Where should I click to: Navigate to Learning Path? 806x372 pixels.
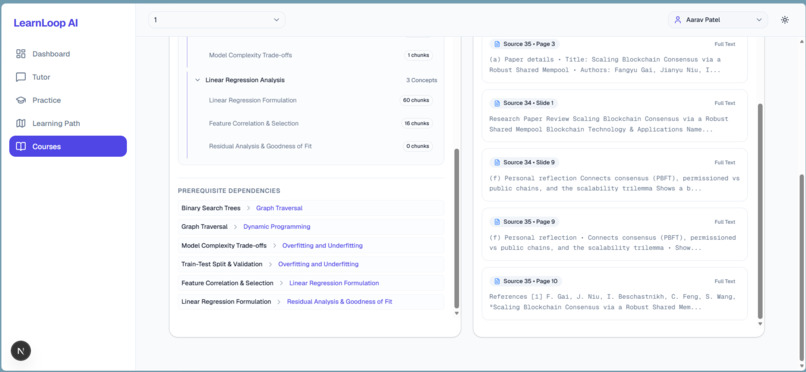coord(68,123)
